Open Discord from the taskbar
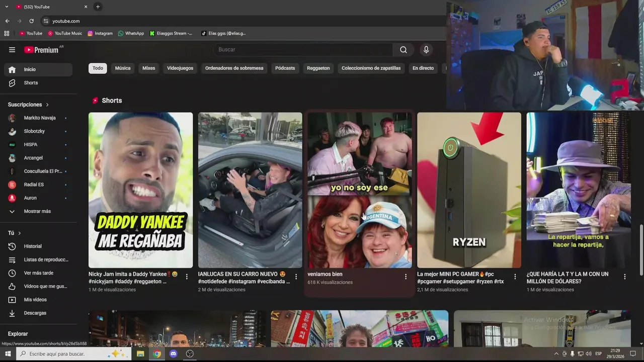 173,354
